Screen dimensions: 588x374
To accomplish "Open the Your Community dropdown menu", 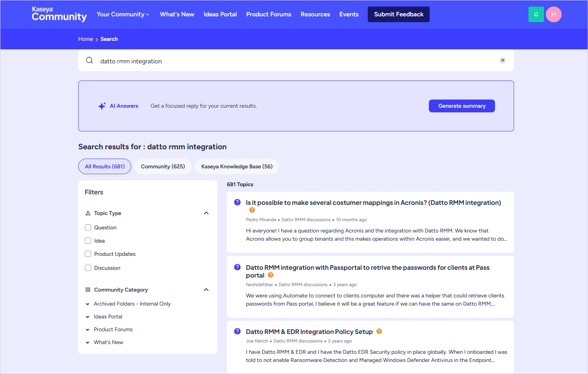I will pos(123,14).
